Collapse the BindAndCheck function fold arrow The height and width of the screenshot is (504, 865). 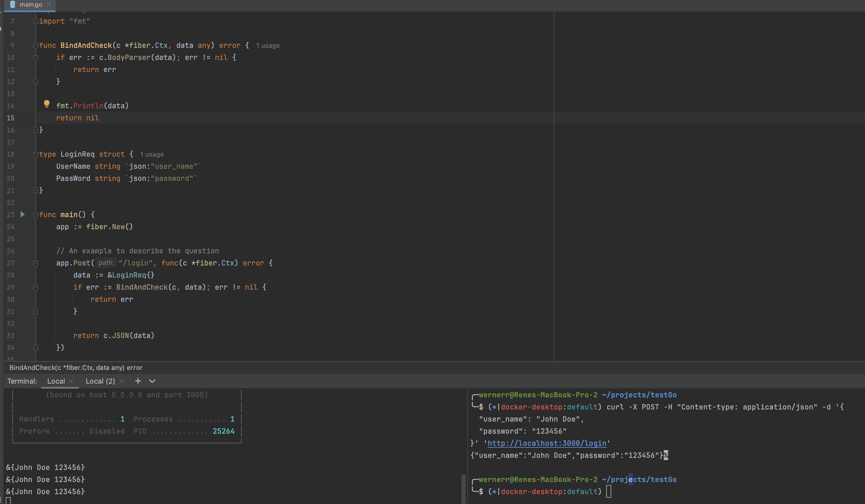[36, 45]
